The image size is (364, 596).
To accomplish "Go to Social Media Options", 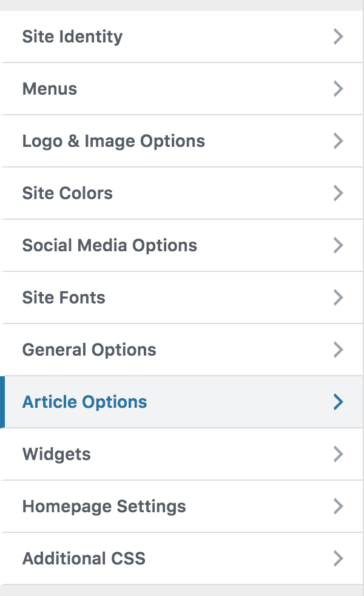I will pyautogui.click(x=181, y=245).
